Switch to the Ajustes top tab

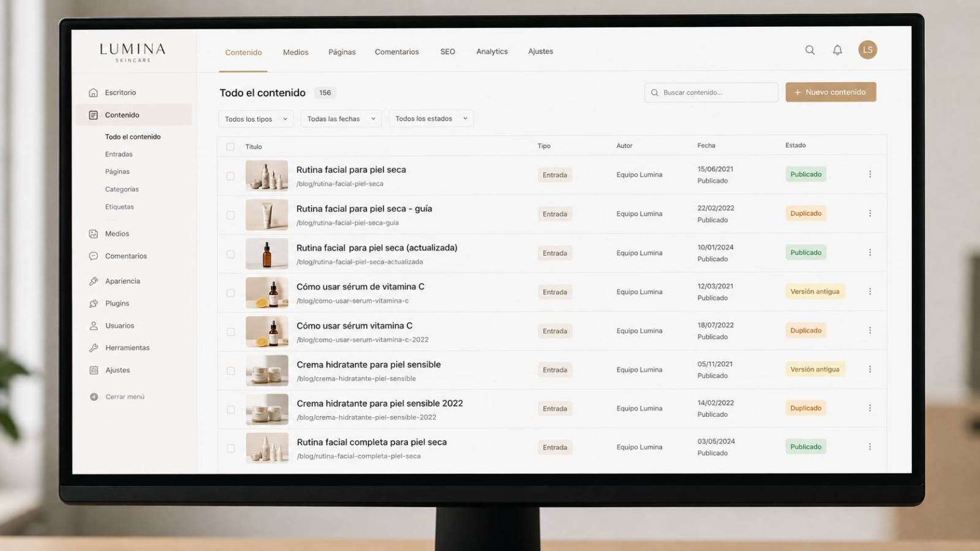[x=540, y=52]
